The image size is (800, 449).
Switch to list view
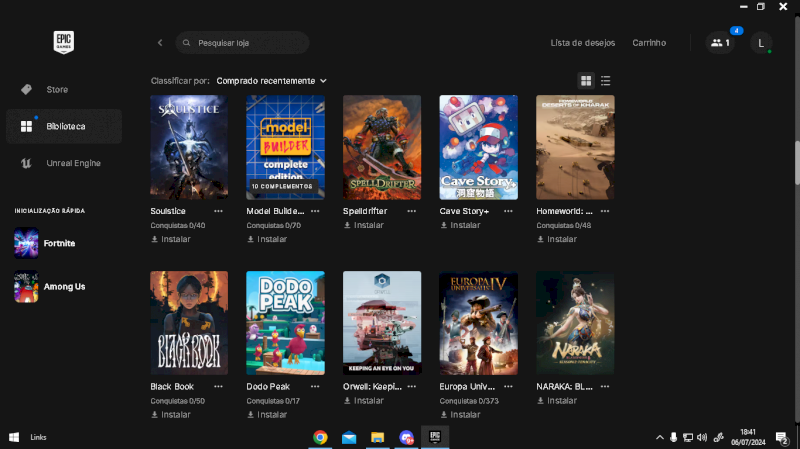click(606, 81)
